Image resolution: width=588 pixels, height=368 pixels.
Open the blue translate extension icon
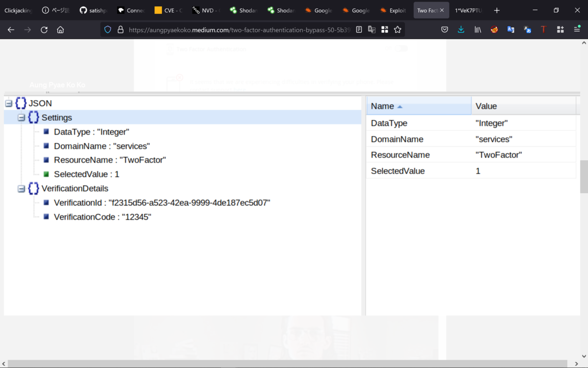point(511,30)
